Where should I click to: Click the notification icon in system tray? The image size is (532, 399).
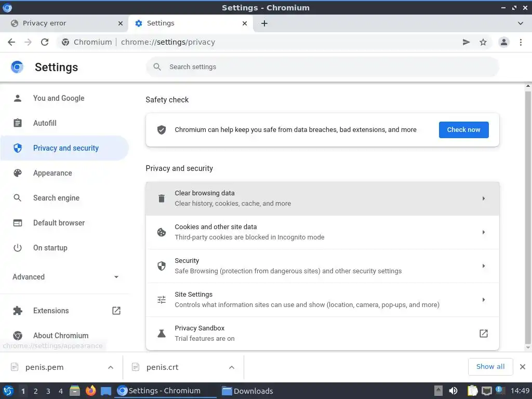point(499,390)
